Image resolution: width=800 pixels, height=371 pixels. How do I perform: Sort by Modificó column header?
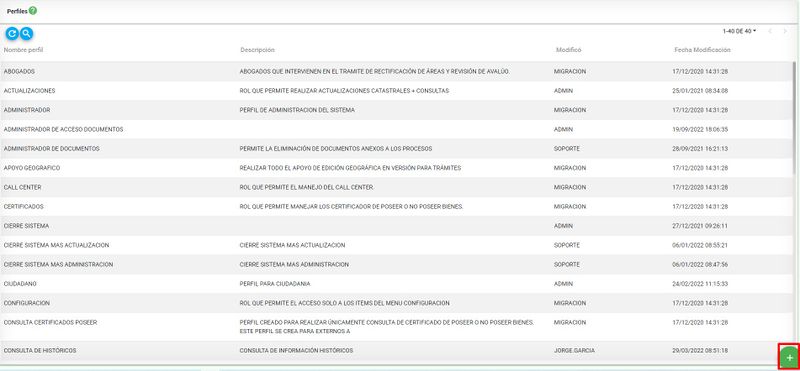coord(568,50)
